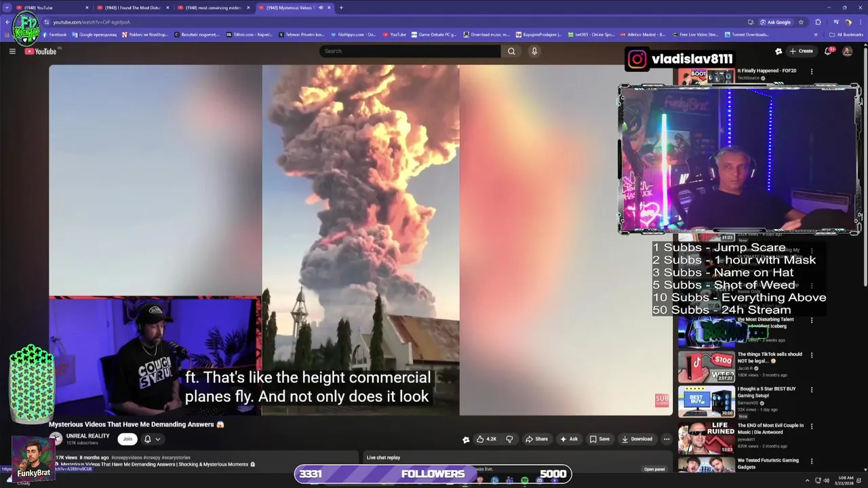Open the bet365 bookmark

591,35
